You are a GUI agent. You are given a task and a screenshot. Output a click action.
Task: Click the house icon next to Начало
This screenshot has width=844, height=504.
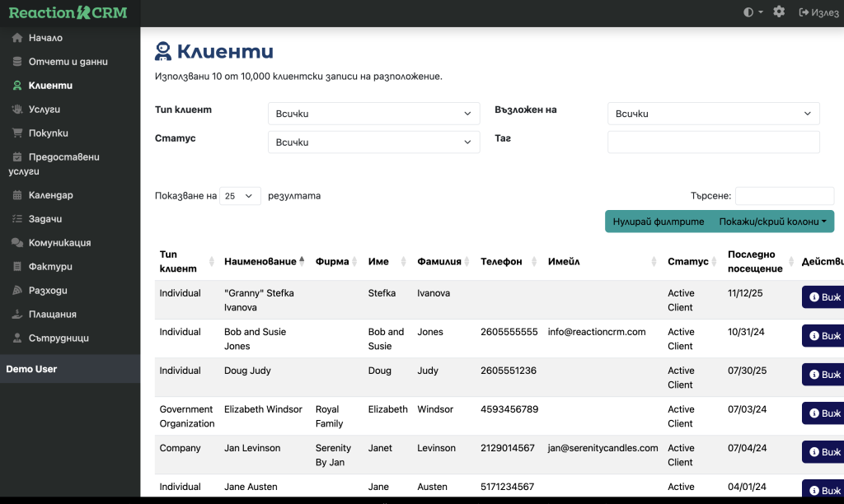point(17,38)
